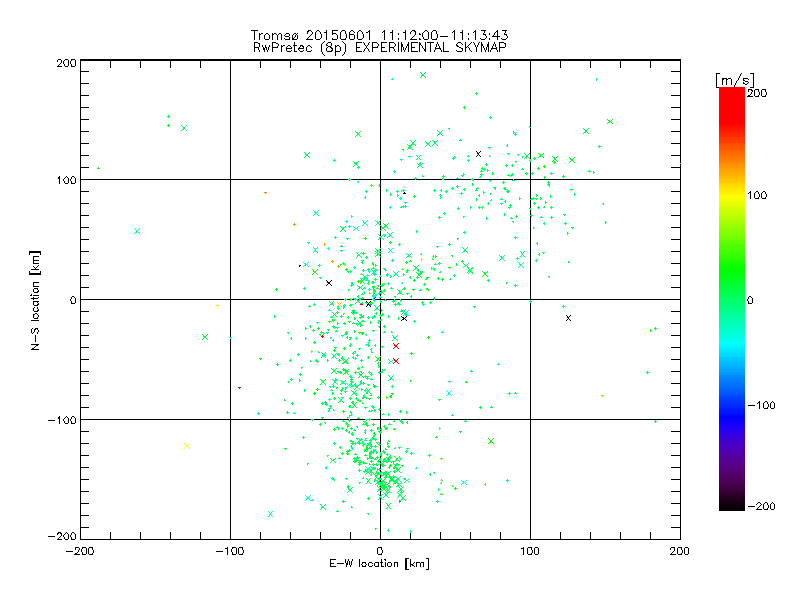
Task: Click the 'Tromsø 20150601 11:12:00-11:13:43' title
Action: pyautogui.click(x=380, y=35)
